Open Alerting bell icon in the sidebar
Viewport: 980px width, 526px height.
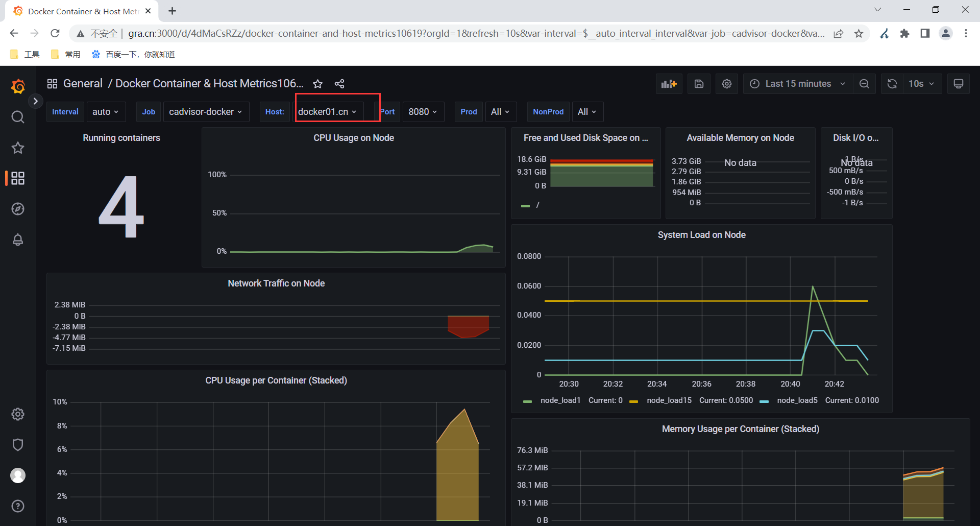tap(18, 240)
